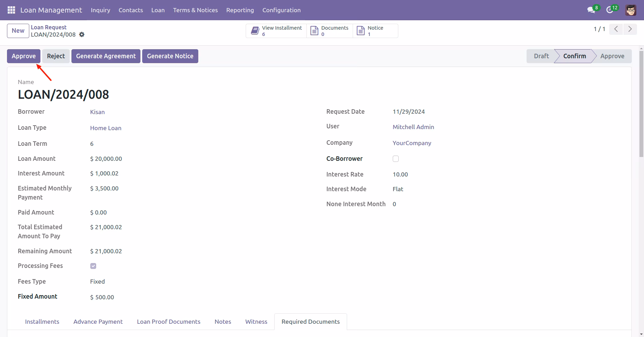Toggle the Processing Fees checkbox
Viewport: 644px width, 337px height.
point(93,266)
